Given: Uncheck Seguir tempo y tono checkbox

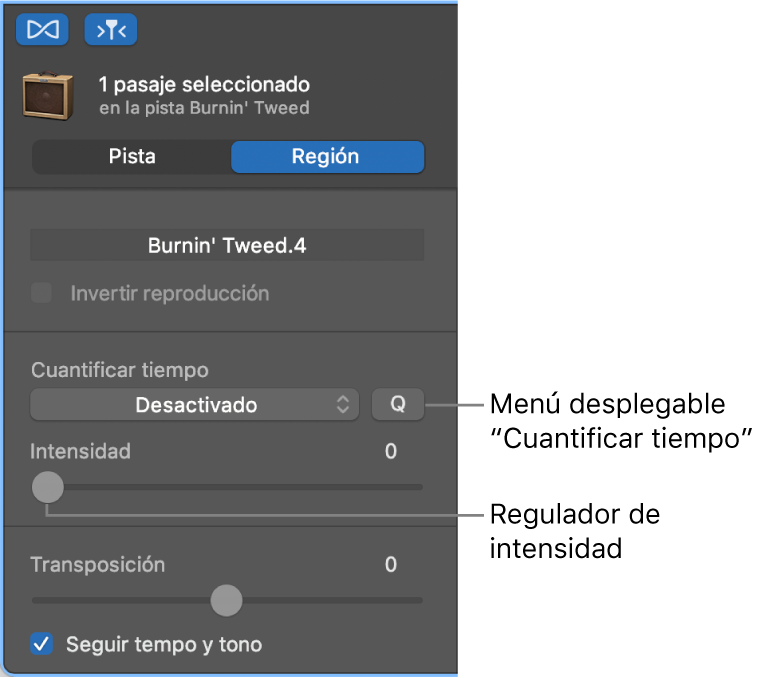Looking at the screenshot, I should (42, 644).
